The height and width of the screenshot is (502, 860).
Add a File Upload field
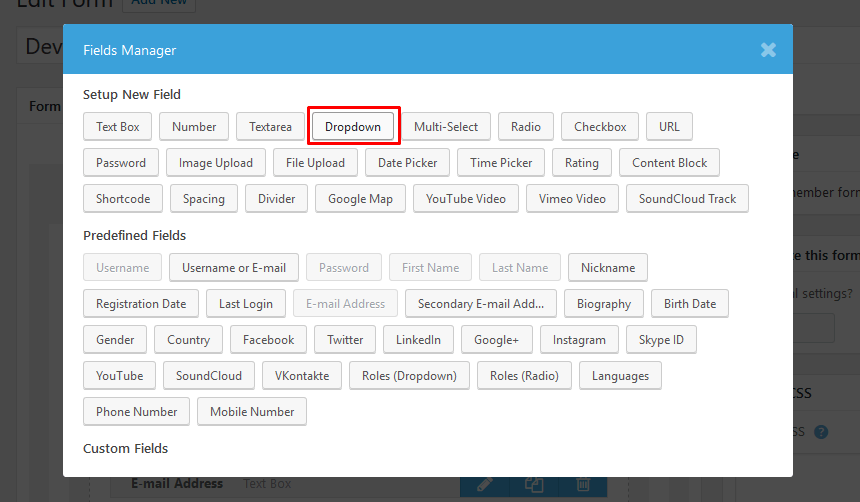click(315, 163)
